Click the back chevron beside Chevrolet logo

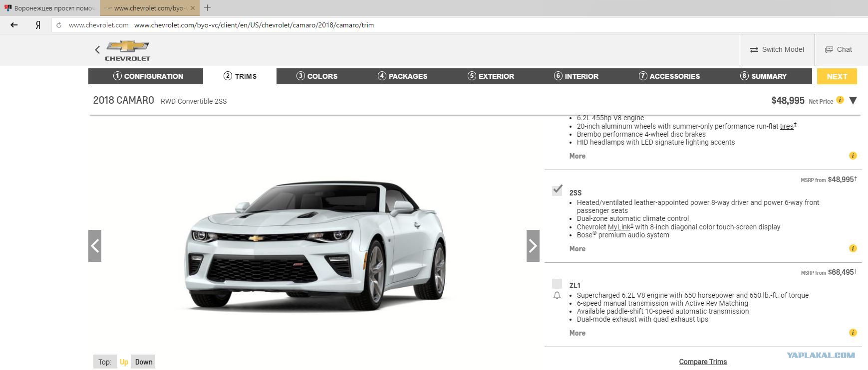click(97, 50)
